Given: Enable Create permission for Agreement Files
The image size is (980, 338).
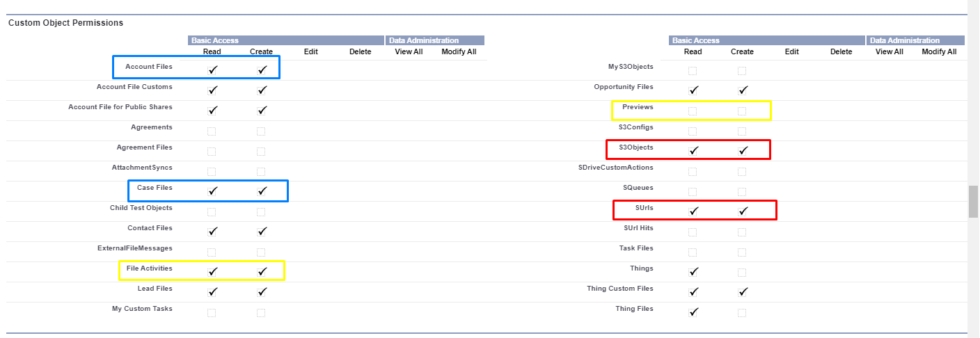Looking at the screenshot, I should pyautogui.click(x=261, y=151).
